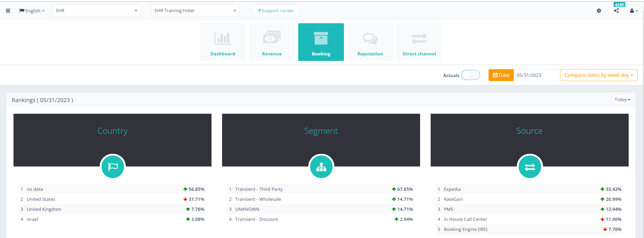The width and height of the screenshot is (644, 238).
Task: Toggle the Actuals switch
Action: click(x=470, y=75)
